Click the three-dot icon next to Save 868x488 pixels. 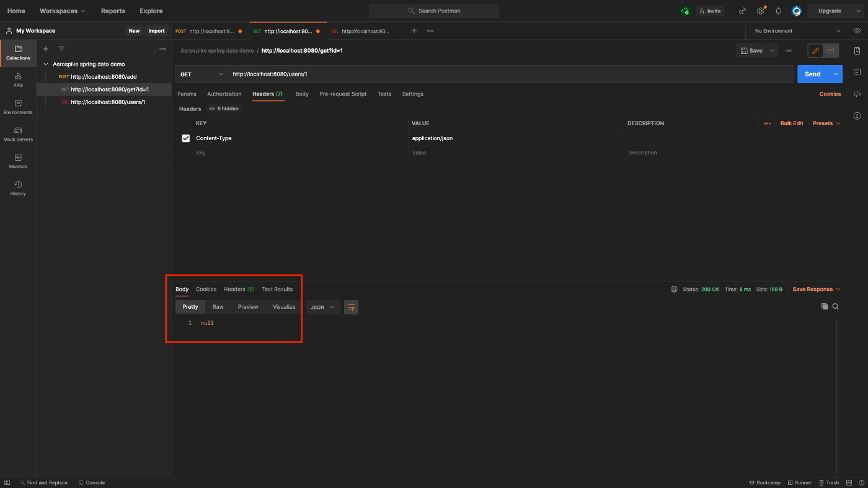tap(789, 50)
